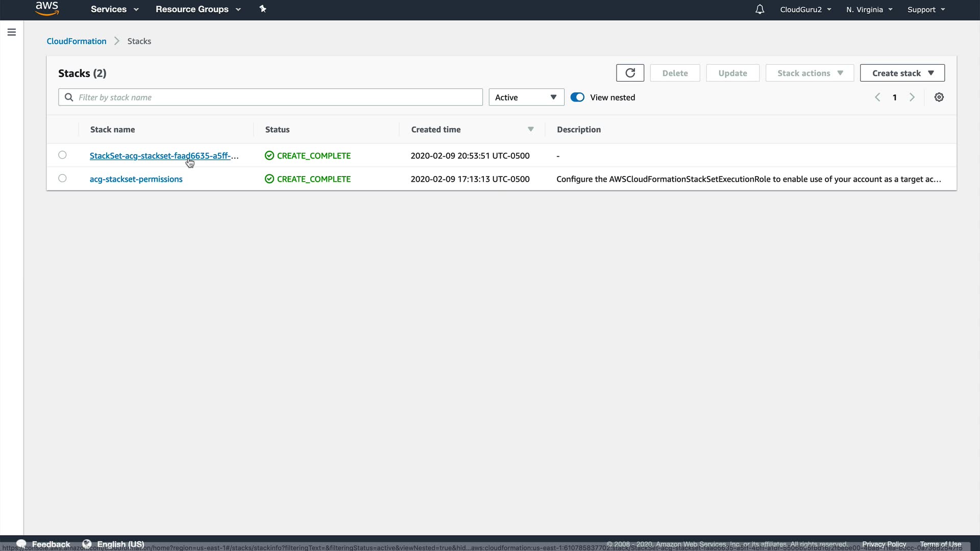Go to next page of stacks
The width and height of the screenshot is (980, 551).
[x=912, y=97]
